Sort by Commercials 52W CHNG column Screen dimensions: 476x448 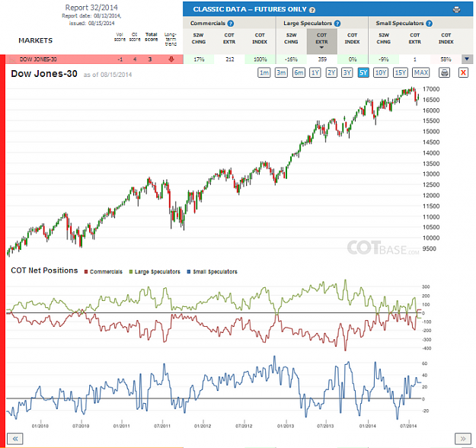coord(199,39)
